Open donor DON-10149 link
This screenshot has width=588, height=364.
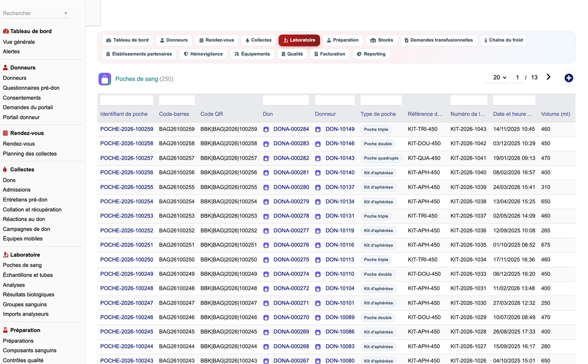click(x=340, y=129)
